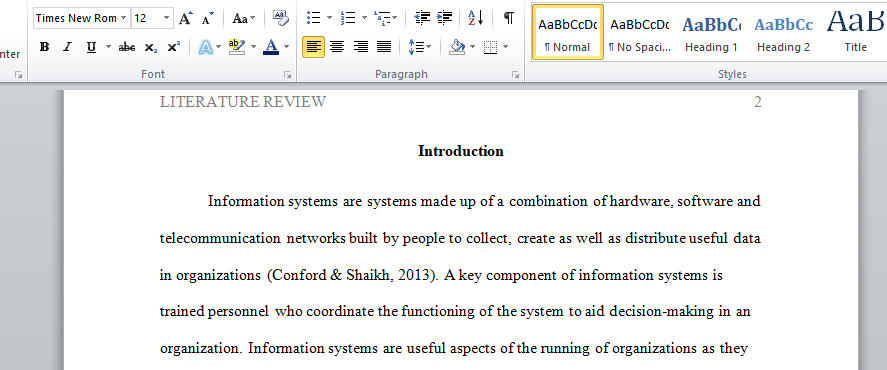The width and height of the screenshot is (887, 370).
Task: Click the Shading paint bucket icon
Action: click(457, 48)
